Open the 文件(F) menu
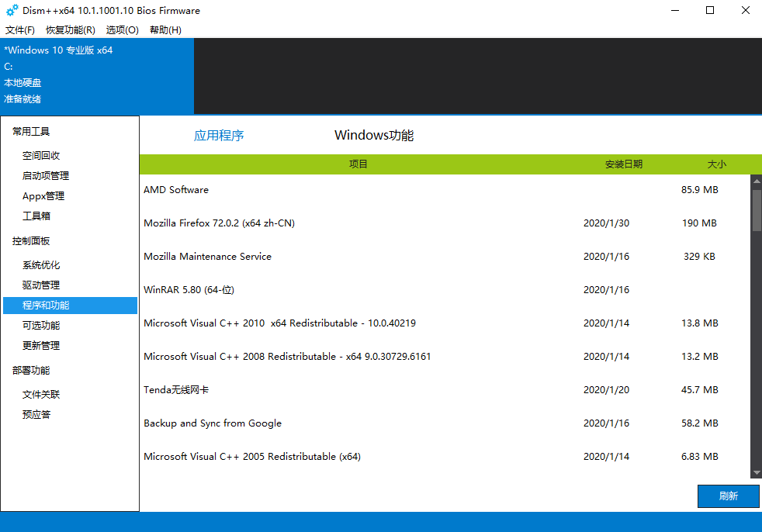This screenshot has height=532, width=762. pyautogui.click(x=20, y=29)
